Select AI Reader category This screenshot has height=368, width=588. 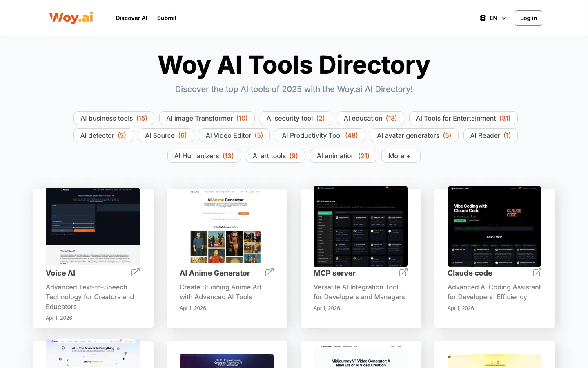[x=490, y=135]
